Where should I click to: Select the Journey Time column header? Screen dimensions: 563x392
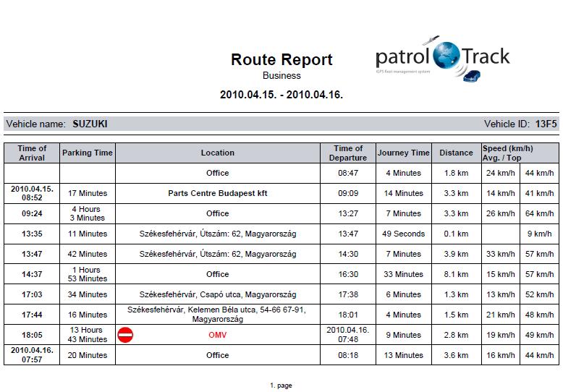(x=403, y=153)
